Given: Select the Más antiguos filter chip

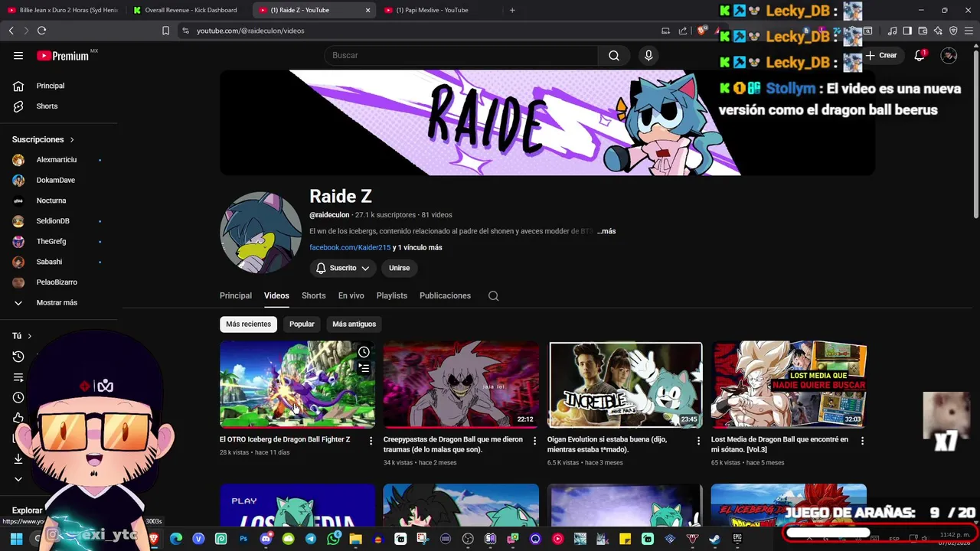Looking at the screenshot, I should coord(354,324).
